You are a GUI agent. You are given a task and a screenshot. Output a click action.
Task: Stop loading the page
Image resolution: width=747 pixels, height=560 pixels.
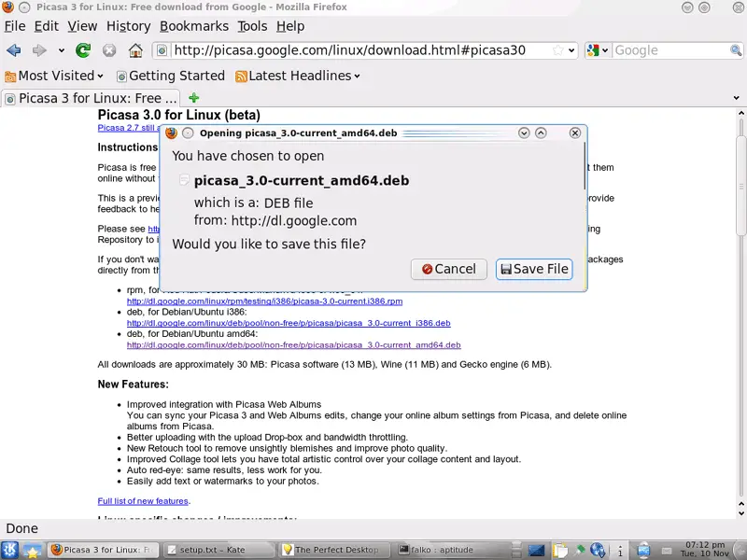[109, 50]
